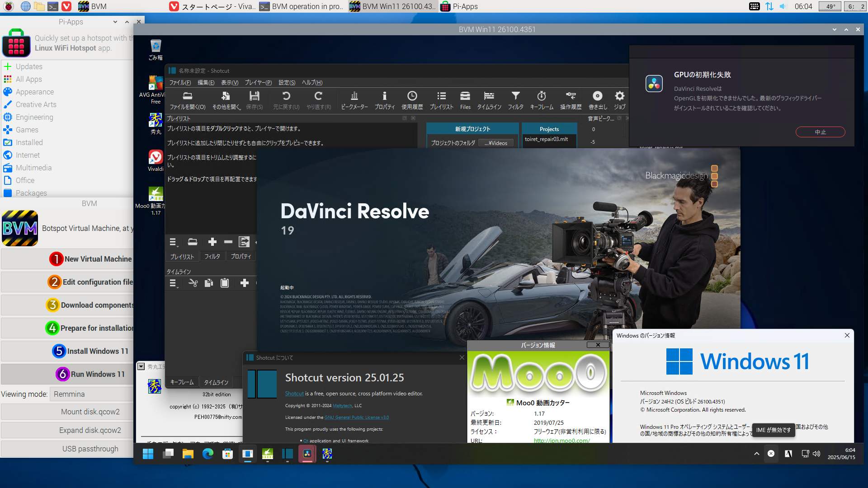Open the プレイヤー(P) menu in Shotcut

(x=258, y=83)
